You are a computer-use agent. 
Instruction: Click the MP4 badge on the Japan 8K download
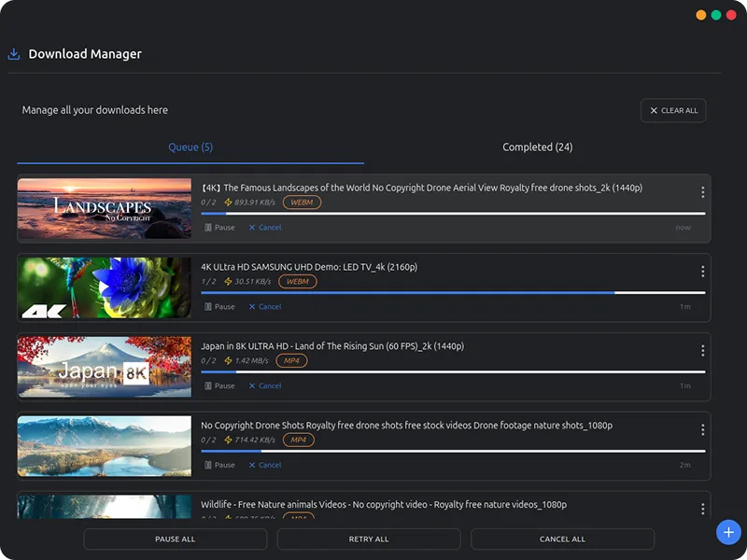tap(291, 360)
